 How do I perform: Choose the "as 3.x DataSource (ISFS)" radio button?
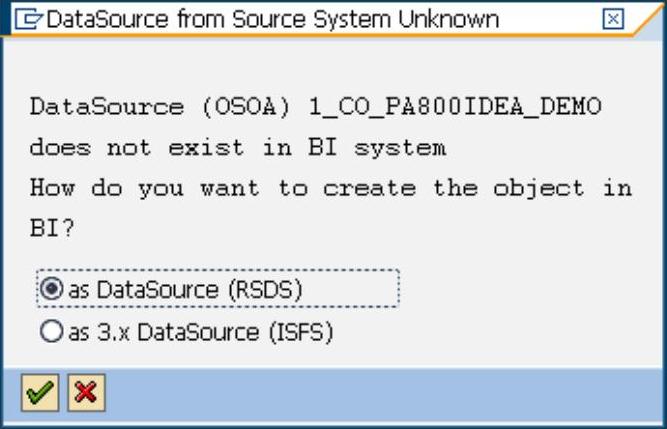[x=55, y=332]
